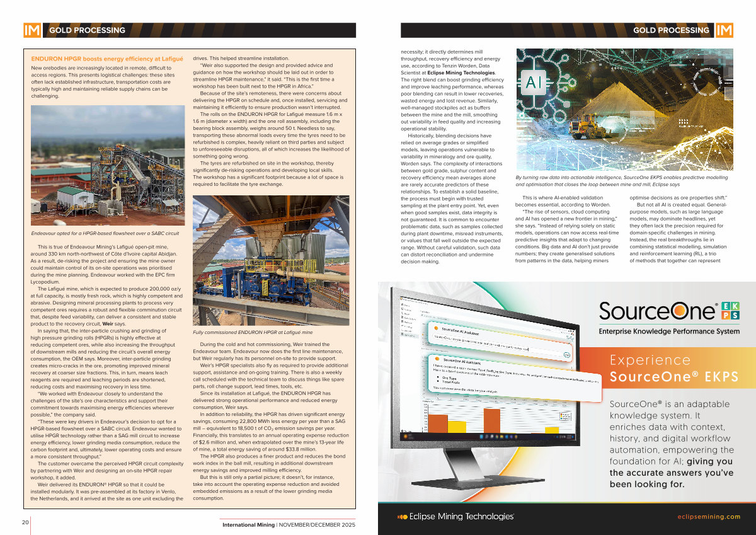The width and height of the screenshot is (756, 535).
Task: Click the IM logo on the right page header
Action: tap(724, 30)
